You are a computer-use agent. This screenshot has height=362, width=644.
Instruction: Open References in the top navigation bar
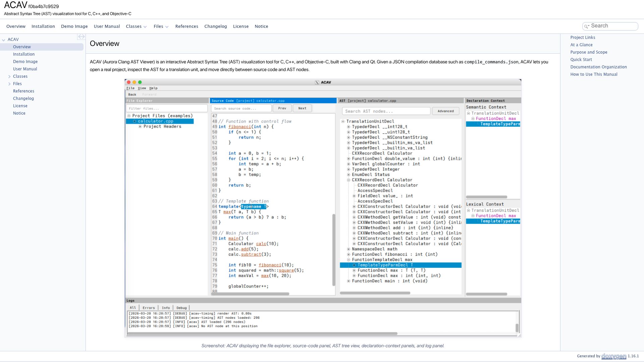pyautogui.click(x=186, y=26)
